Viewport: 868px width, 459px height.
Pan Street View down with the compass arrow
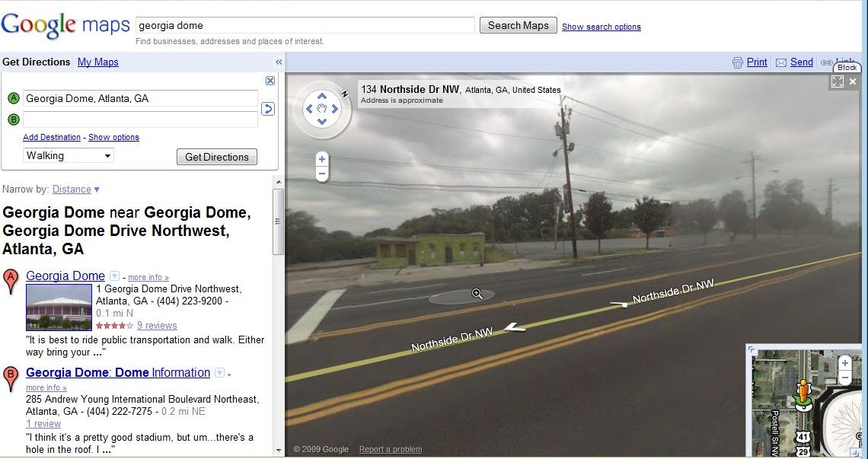click(321, 122)
